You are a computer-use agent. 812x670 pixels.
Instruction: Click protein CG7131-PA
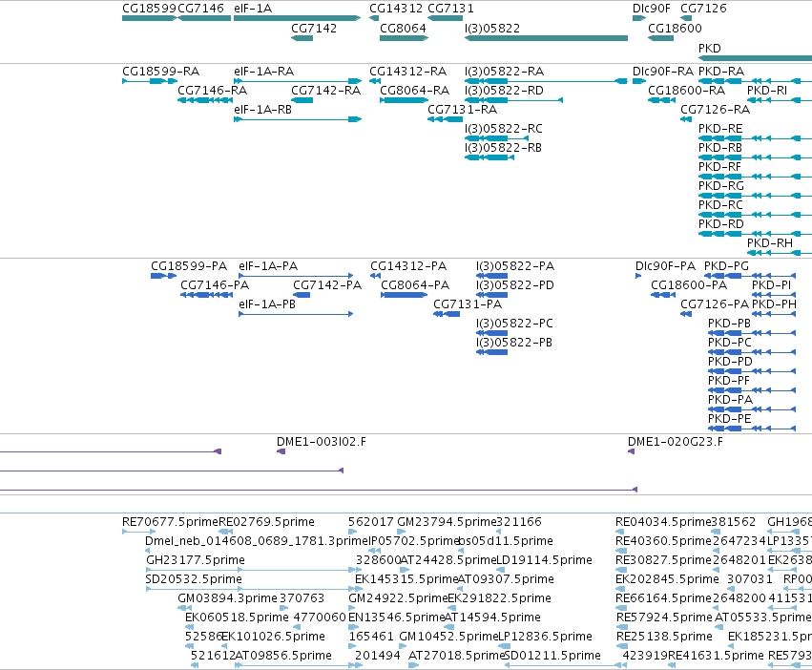(468, 304)
